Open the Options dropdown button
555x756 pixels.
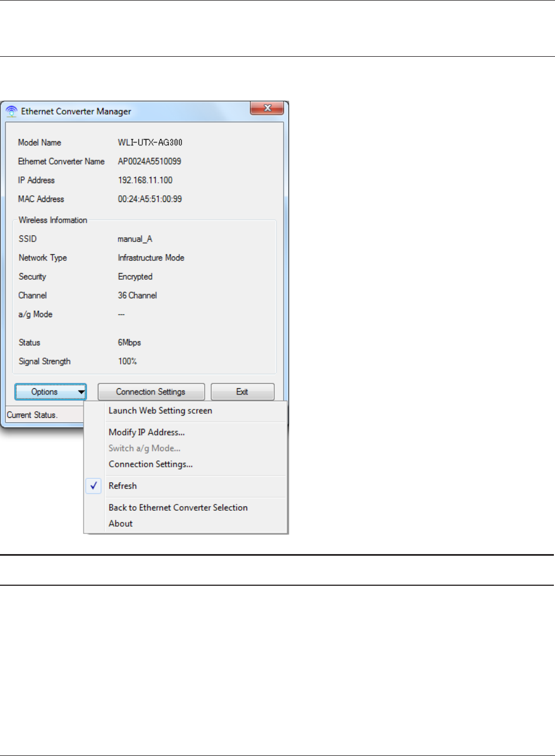pyautogui.click(x=51, y=392)
